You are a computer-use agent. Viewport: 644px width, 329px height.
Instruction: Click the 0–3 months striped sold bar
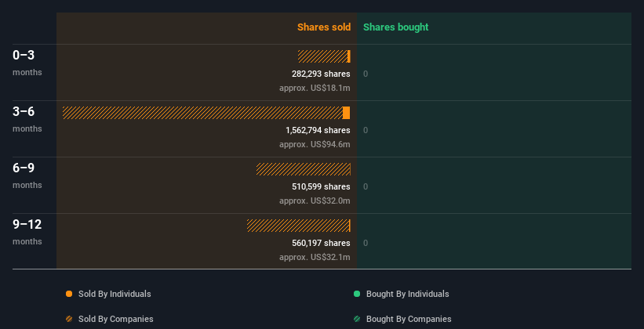click(x=322, y=56)
